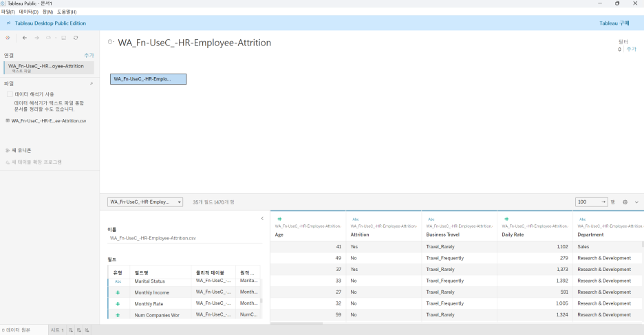Click the number type icon for Daily Rate column

coord(506,219)
